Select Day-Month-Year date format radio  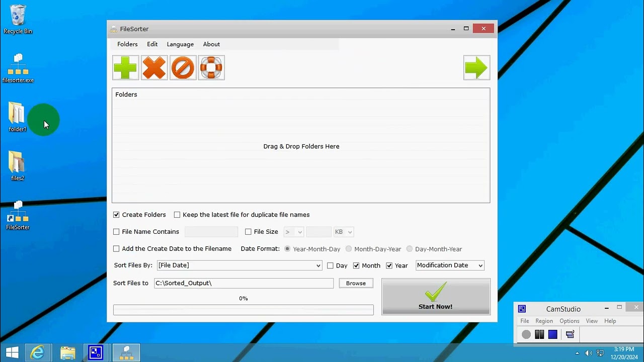point(410,249)
